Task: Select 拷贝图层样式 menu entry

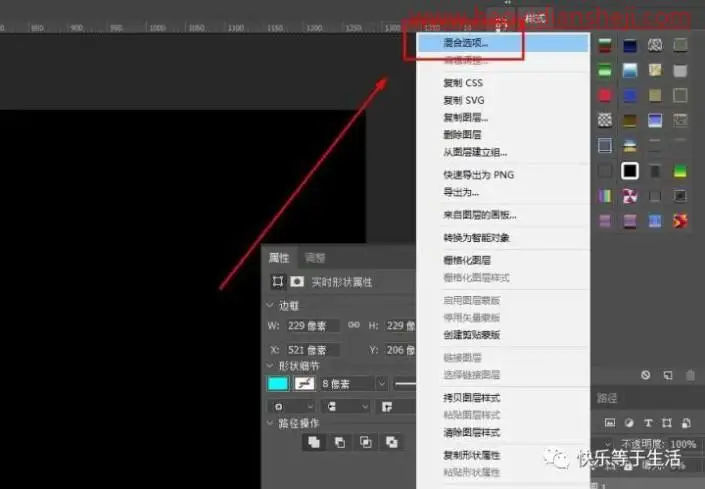Action: (472, 398)
